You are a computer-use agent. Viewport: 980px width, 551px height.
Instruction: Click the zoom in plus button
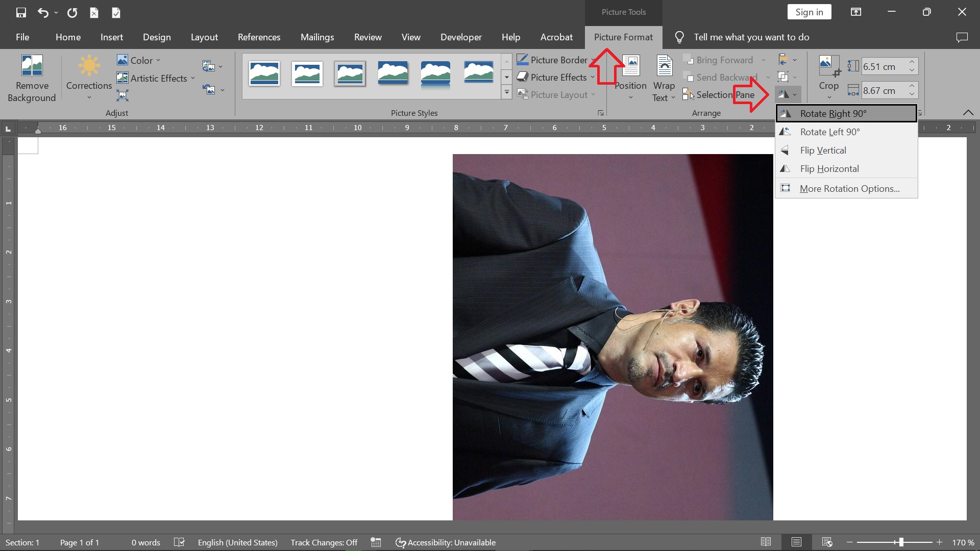tap(939, 542)
